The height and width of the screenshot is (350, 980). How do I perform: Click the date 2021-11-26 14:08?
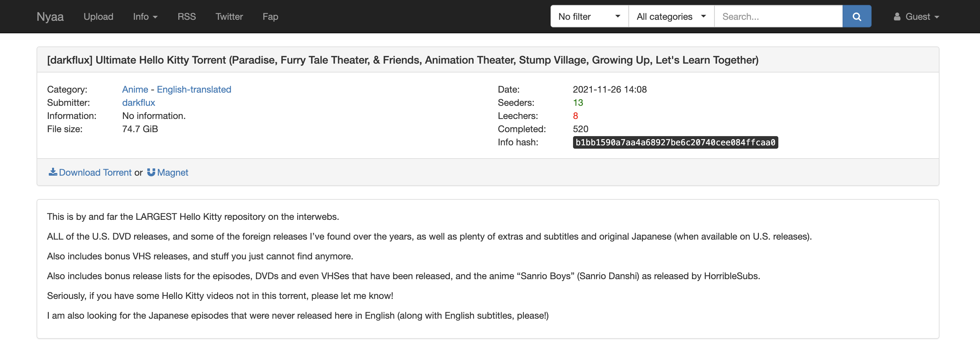(x=610, y=89)
